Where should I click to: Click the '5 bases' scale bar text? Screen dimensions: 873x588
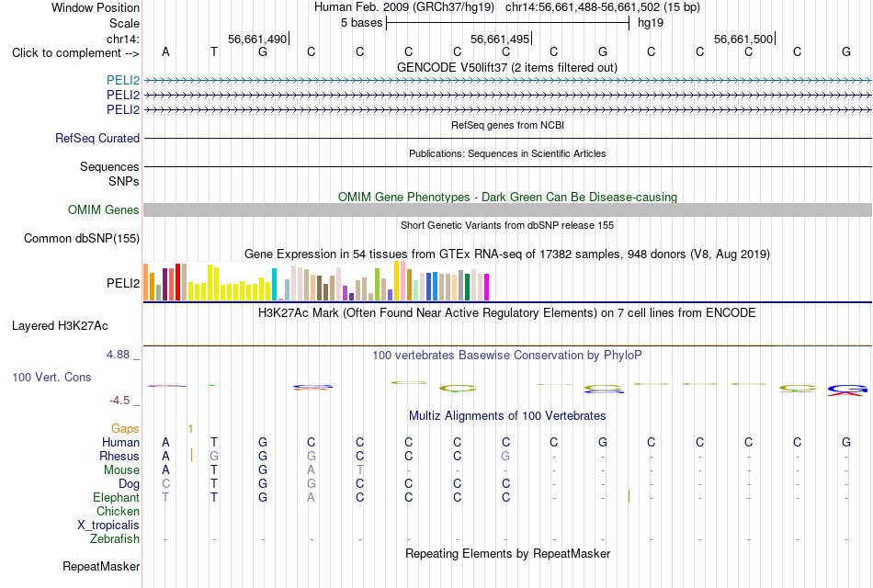tap(362, 23)
